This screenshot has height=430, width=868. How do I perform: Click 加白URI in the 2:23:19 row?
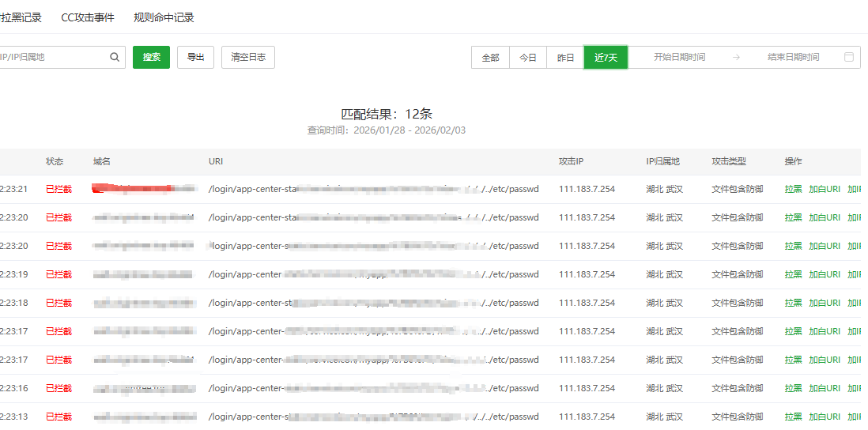click(x=825, y=274)
